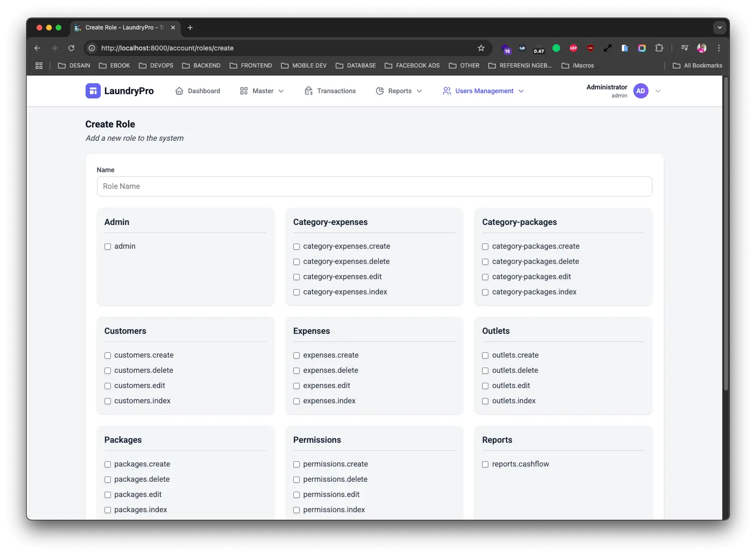This screenshot has height=555, width=756.
Task: Click the LaundryPro logo icon
Action: (x=93, y=91)
